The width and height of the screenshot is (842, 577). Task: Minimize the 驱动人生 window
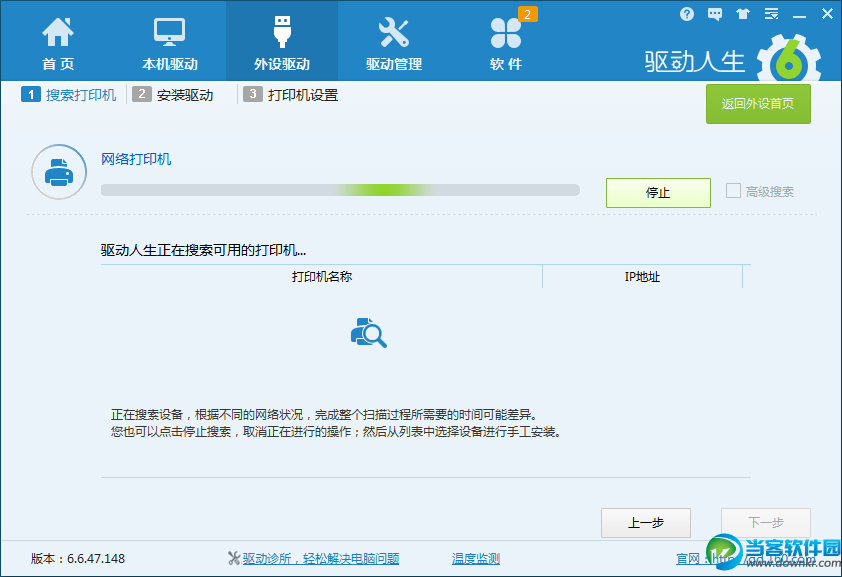(x=800, y=17)
